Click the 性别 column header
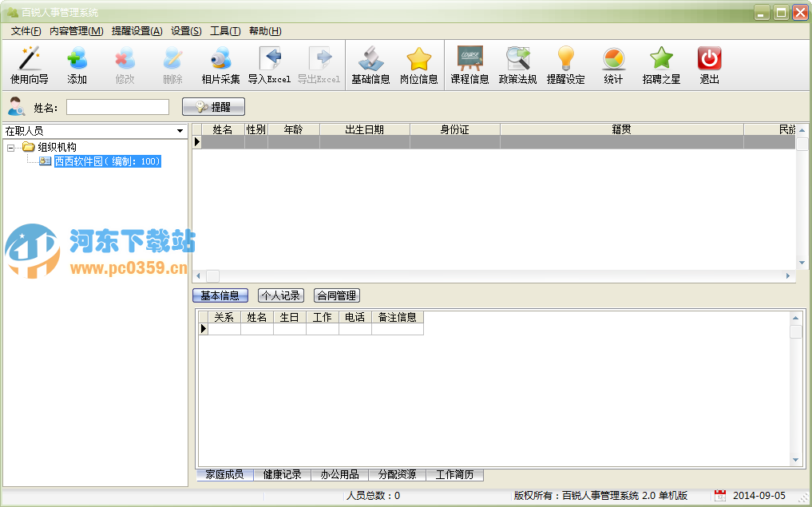812x507 pixels. click(255, 129)
